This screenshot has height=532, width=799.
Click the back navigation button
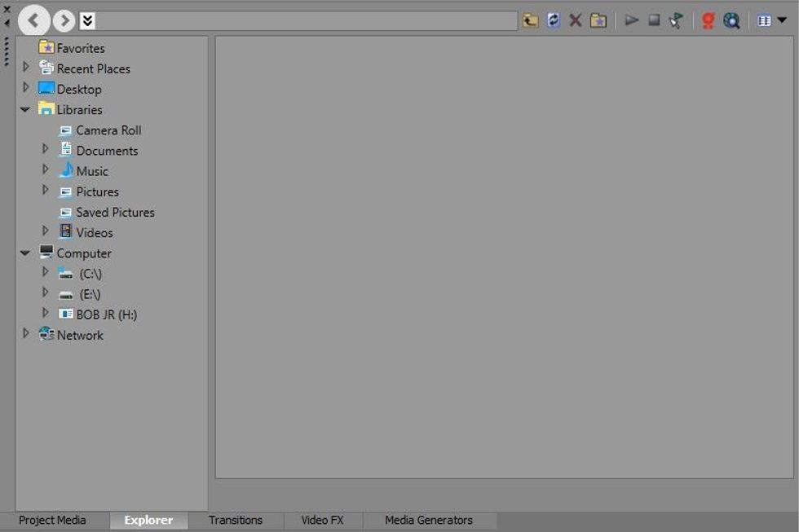pyautogui.click(x=33, y=20)
